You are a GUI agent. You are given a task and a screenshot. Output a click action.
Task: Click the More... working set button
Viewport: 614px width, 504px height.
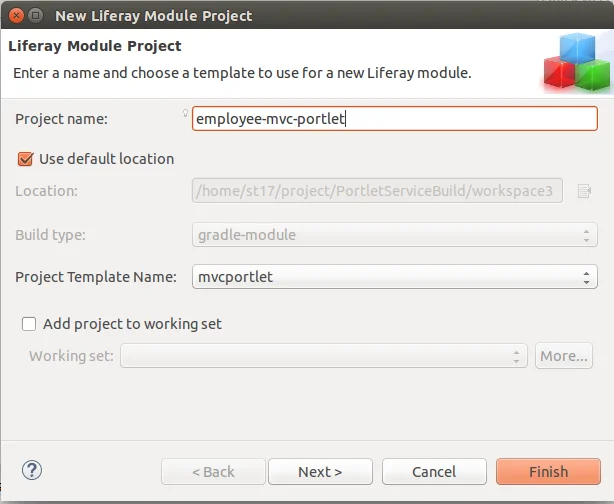tap(564, 356)
